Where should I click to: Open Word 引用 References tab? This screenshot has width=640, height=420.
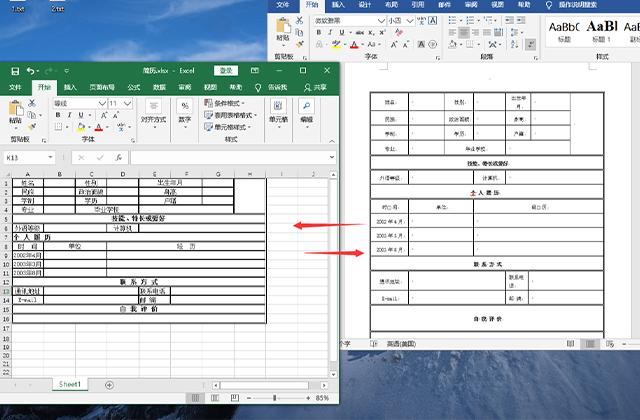point(418,5)
